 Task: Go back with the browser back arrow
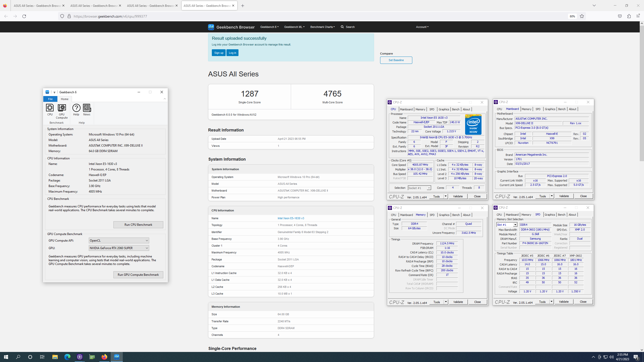click(6, 16)
